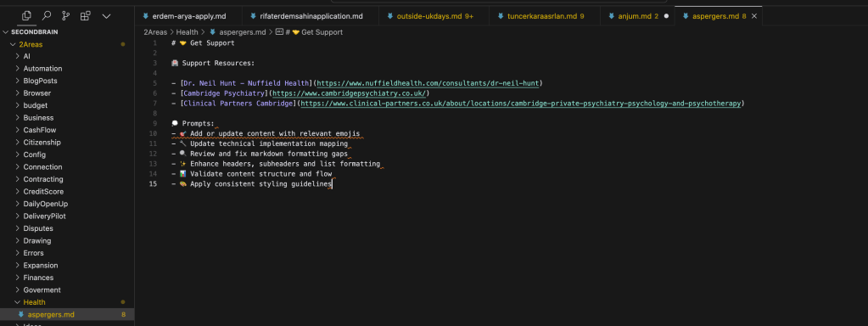
Task: Click the Cambridge Psychiatry link text
Action: tap(225, 93)
